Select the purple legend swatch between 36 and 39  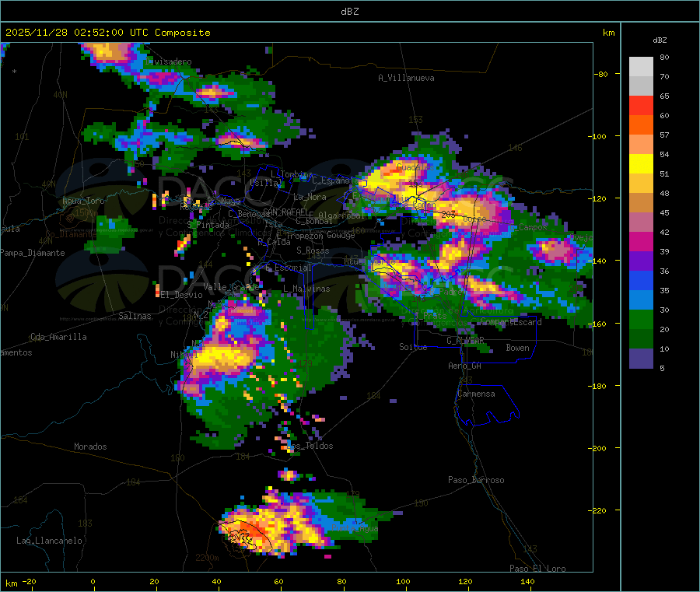pos(641,261)
